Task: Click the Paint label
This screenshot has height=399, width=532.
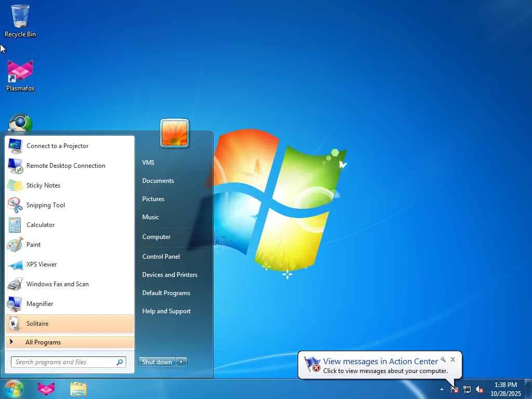Action: click(x=33, y=244)
